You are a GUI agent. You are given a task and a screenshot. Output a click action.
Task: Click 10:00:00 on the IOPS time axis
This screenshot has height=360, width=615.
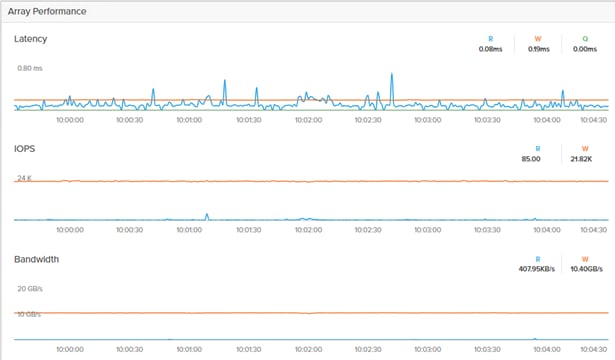(x=70, y=230)
